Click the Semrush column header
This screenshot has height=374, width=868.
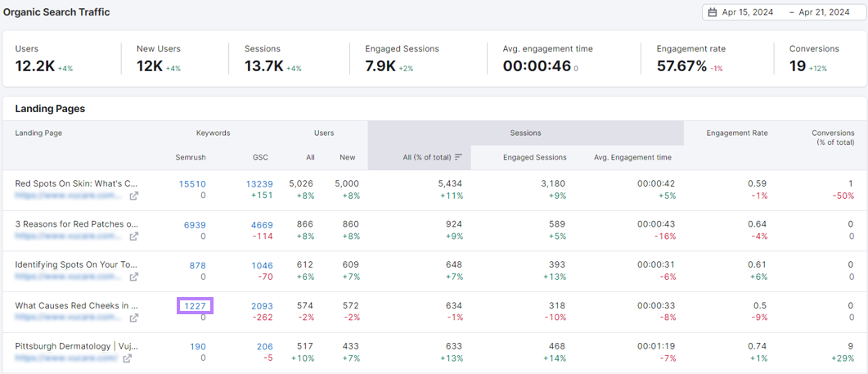(190, 157)
